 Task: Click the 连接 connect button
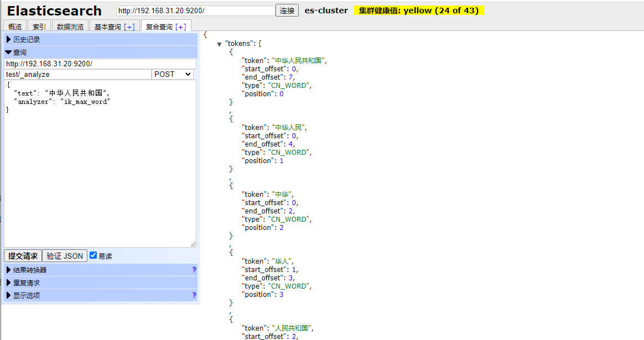tap(287, 11)
